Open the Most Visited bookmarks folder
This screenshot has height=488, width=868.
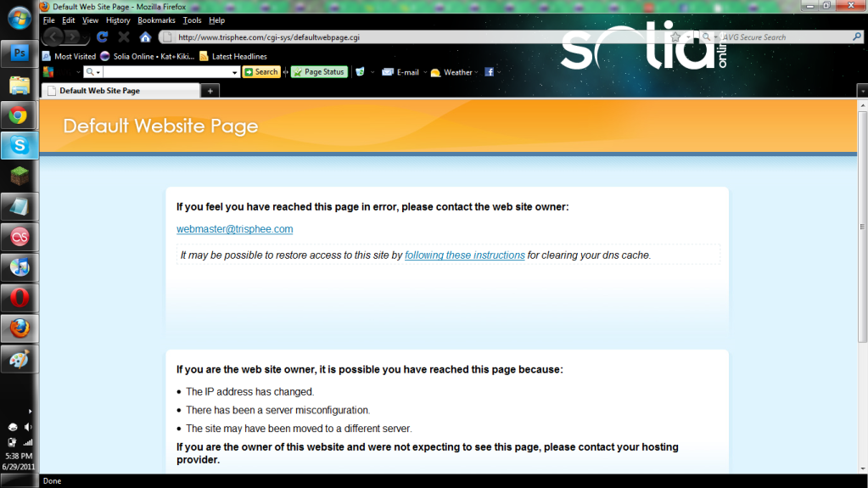(x=70, y=57)
